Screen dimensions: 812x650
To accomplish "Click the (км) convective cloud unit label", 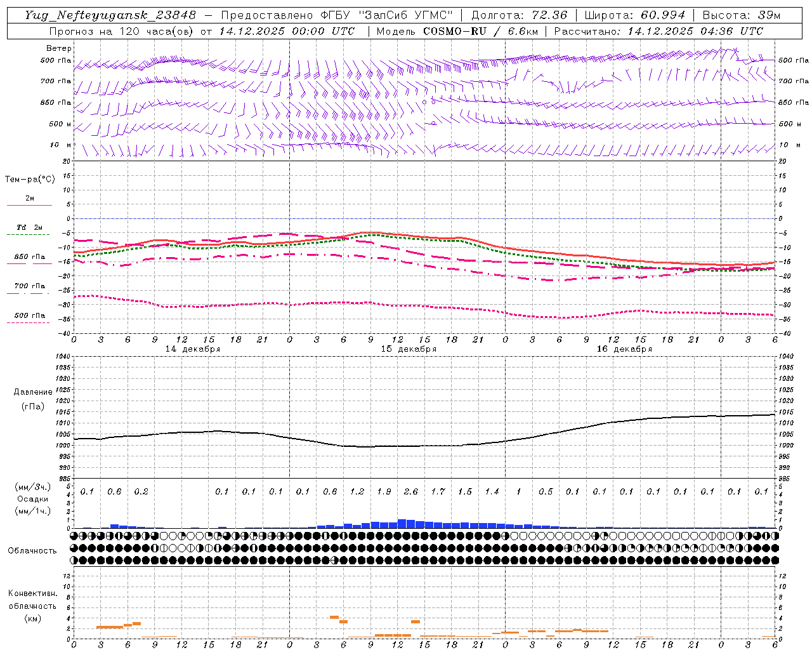I will tap(32, 618).
